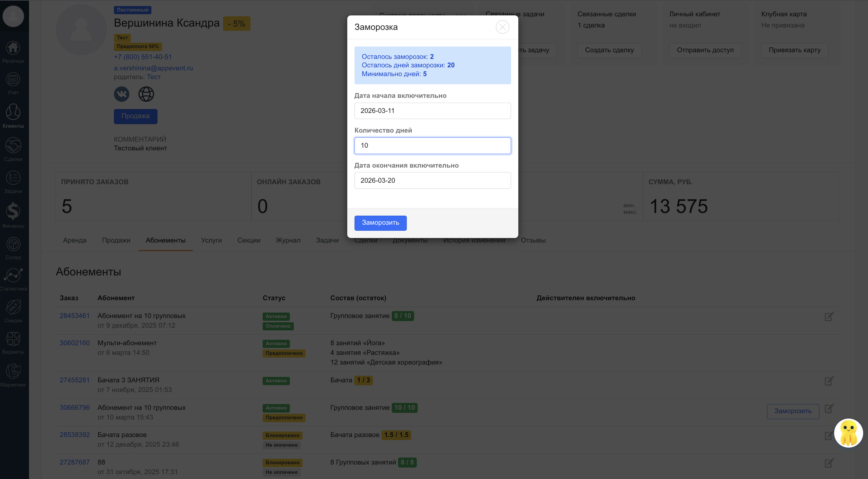The height and width of the screenshot is (479, 868).
Task: Open the Учет calendar icon
Action: tap(13, 80)
